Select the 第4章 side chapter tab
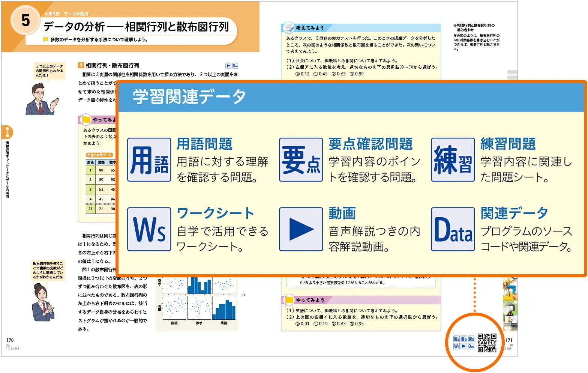This screenshot has height=373, width=588. point(7,132)
